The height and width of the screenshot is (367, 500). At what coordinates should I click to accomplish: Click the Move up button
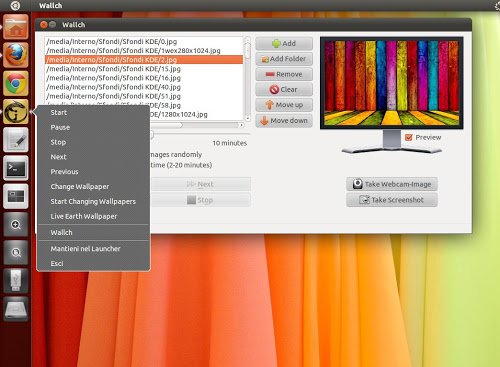284,105
